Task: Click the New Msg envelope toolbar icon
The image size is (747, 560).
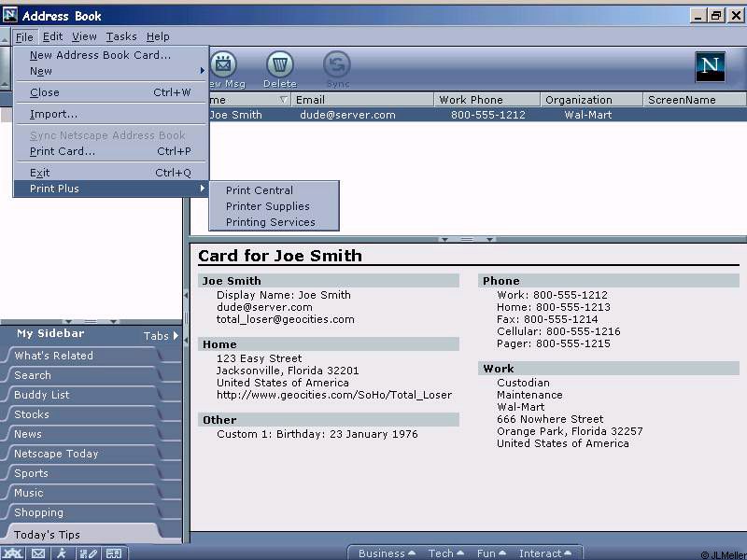Action: (x=224, y=64)
